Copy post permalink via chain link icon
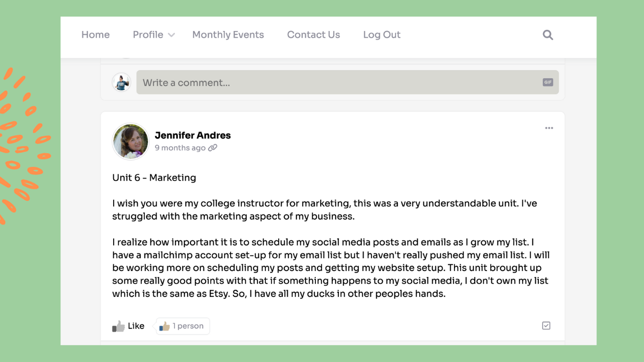The image size is (644, 362). coord(213,148)
